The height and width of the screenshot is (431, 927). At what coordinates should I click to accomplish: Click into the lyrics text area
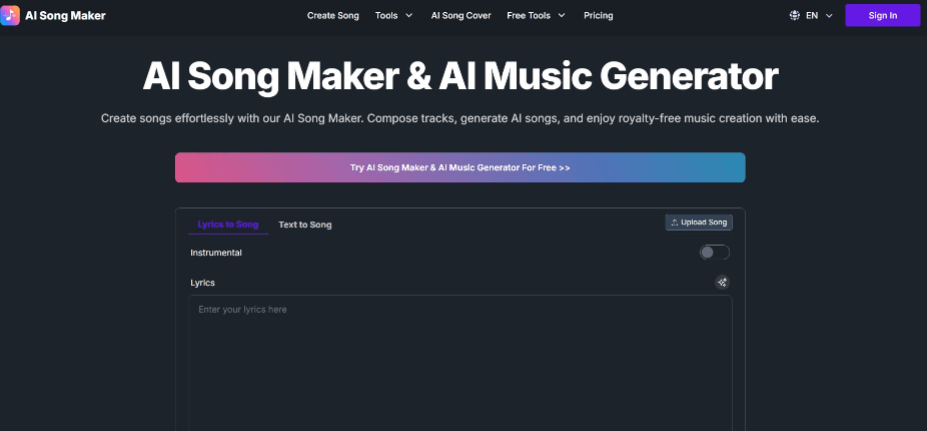click(460, 364)
